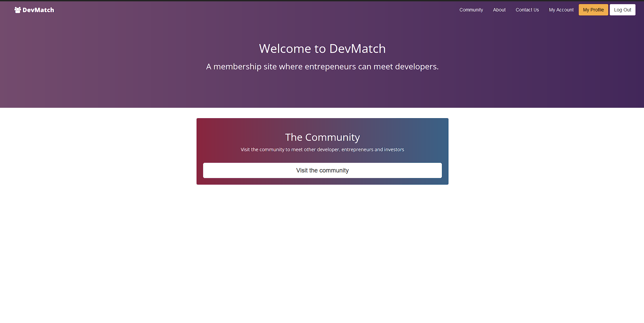Select The Community card heading
The image size is (644, 323).
[x=322, y=137]
